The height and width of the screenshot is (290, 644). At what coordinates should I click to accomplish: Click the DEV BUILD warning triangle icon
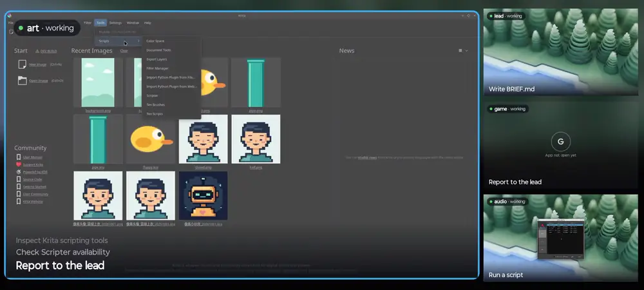(37, 52)
